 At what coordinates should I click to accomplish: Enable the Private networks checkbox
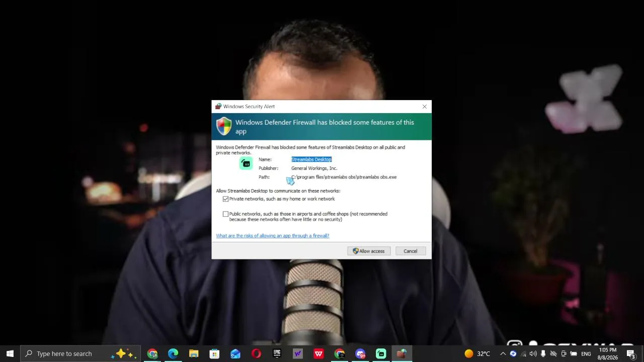pos(225,199)
